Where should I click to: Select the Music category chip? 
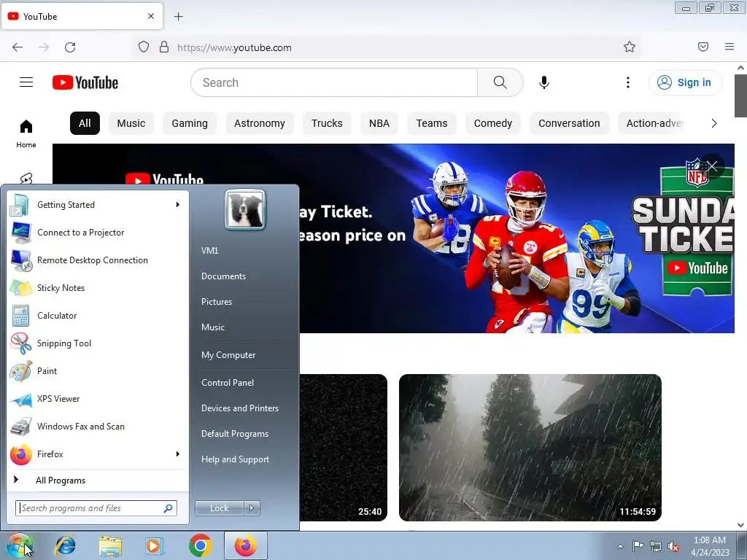[x=131, y=123]
